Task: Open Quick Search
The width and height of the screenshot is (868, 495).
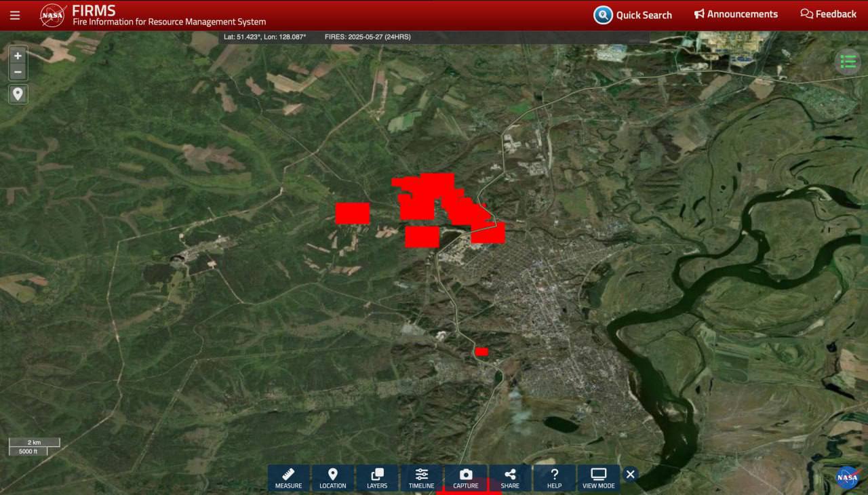Action: click(x=633, y=15)
